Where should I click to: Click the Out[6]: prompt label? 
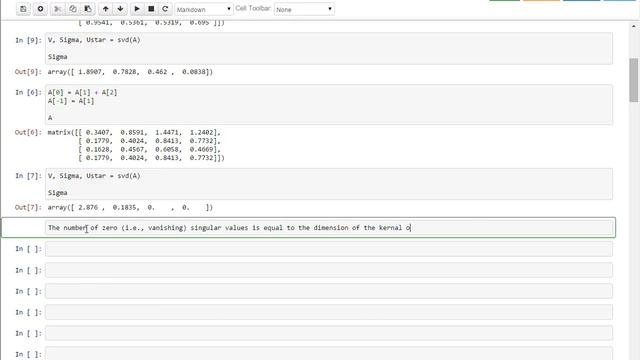click(28, 132)
